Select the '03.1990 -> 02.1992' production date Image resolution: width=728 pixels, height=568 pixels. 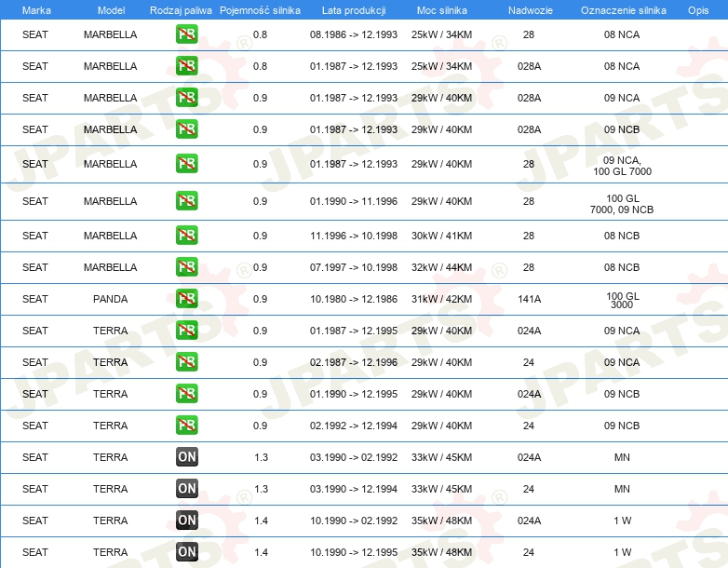354,457
